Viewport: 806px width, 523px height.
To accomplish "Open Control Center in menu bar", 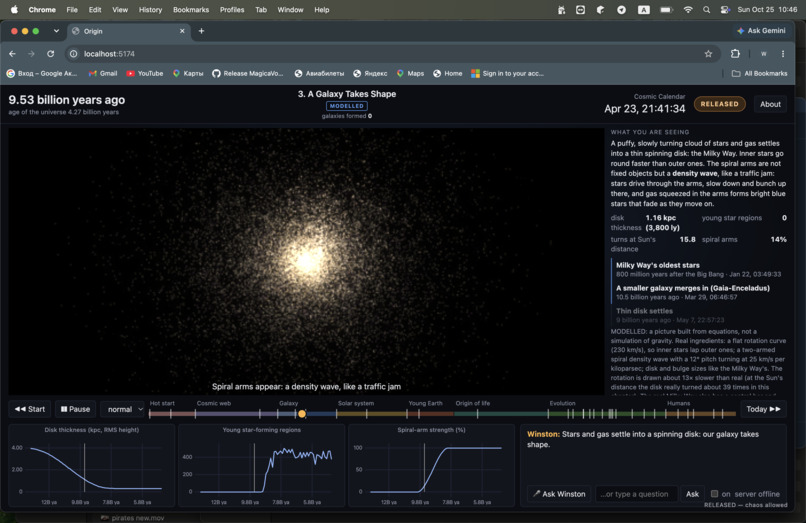I will 725,10.
